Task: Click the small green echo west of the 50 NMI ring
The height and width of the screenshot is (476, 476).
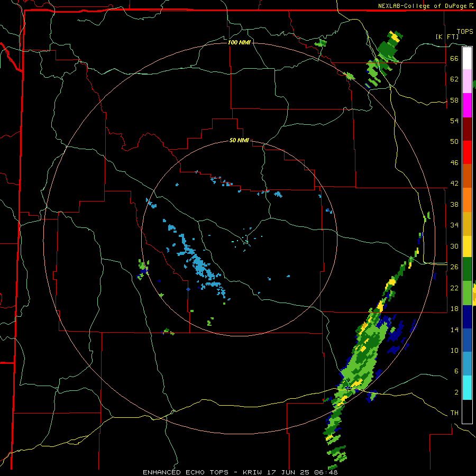Action: pyautogui.click(x=143, y=269)
